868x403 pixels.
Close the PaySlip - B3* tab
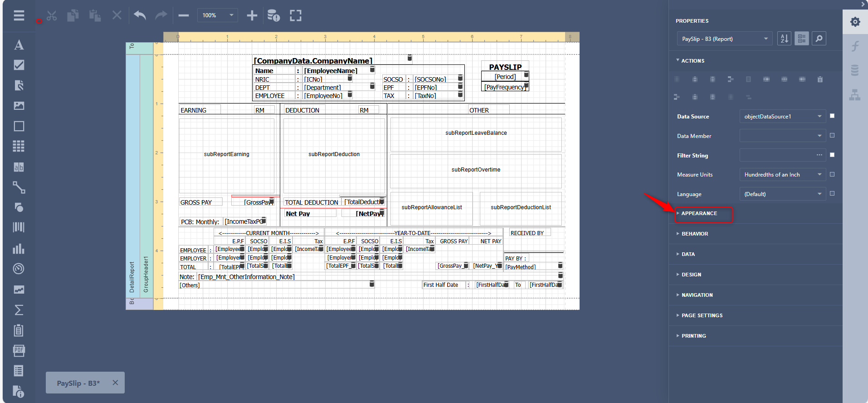coord(115,383)
